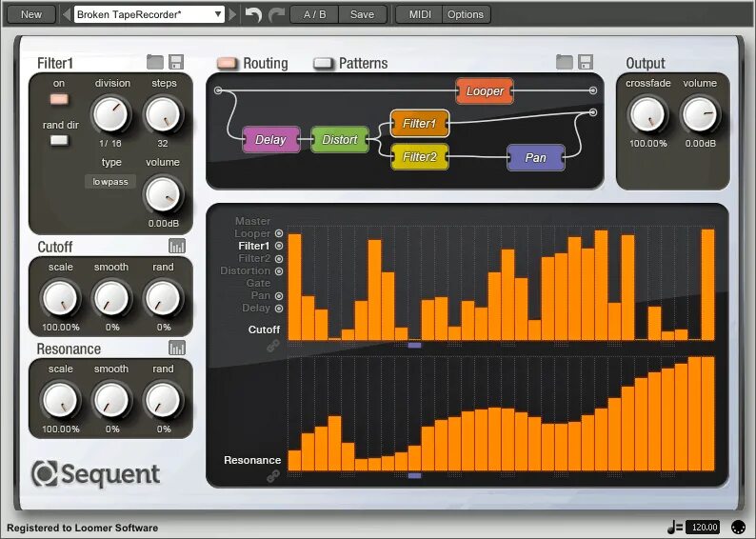The height and width of the screenshot is (539, 756).
Task: Select the Delay routing node
Action: tap(271, 140)
